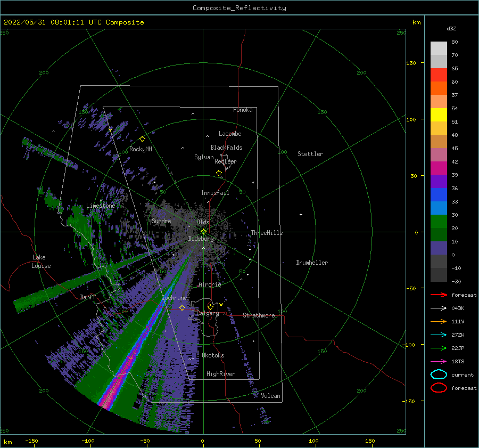Select the Cochrane label
Image resolution: width=479 pixels, height=448 pixels.
point(174,298)
